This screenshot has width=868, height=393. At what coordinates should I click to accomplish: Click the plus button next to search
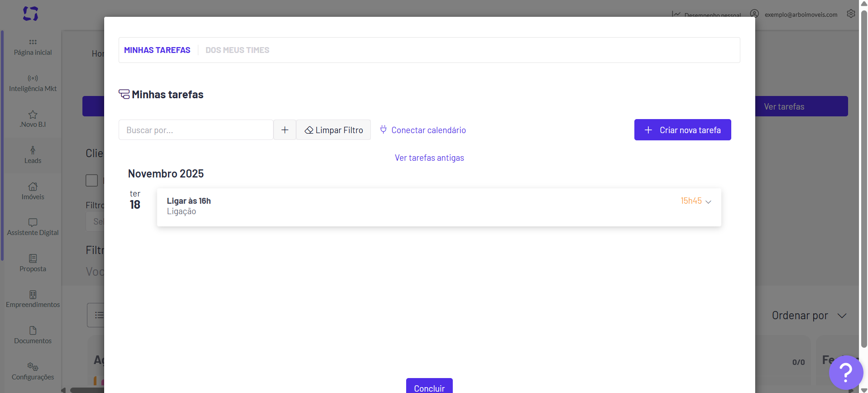(x=285, y=130)
